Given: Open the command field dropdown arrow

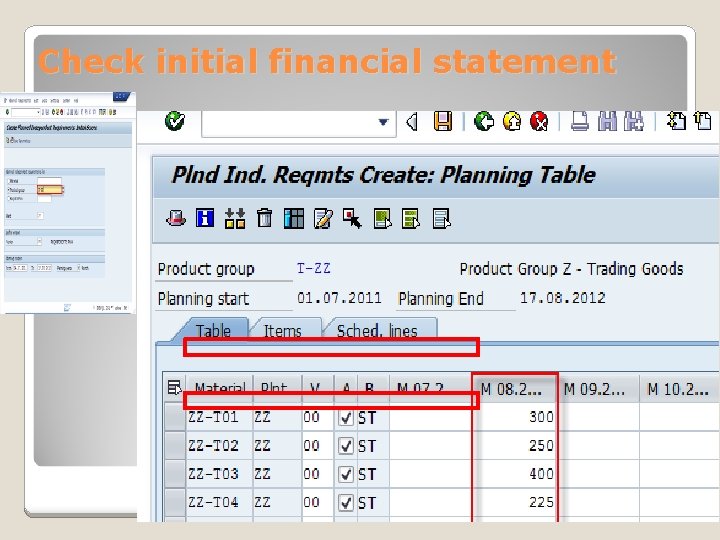Looking at the screenshot, I should click(x=383, y=122).
